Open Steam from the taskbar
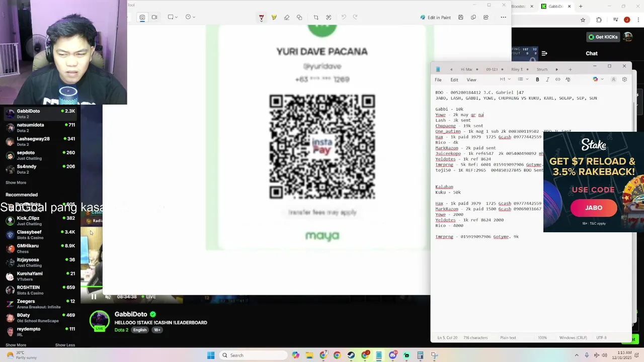 [x=351, y=355]
